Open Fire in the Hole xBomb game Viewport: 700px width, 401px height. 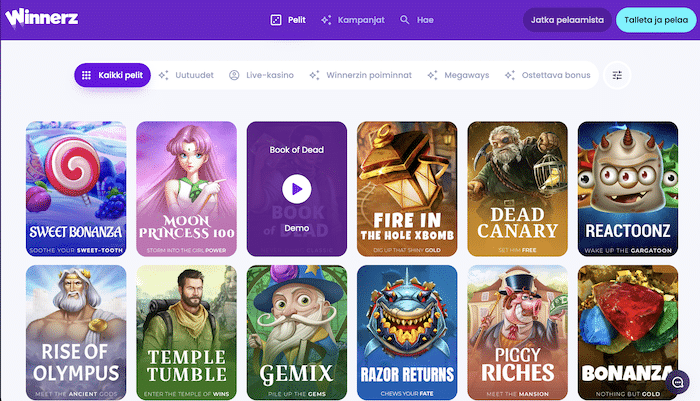click(x=407, y=189)
